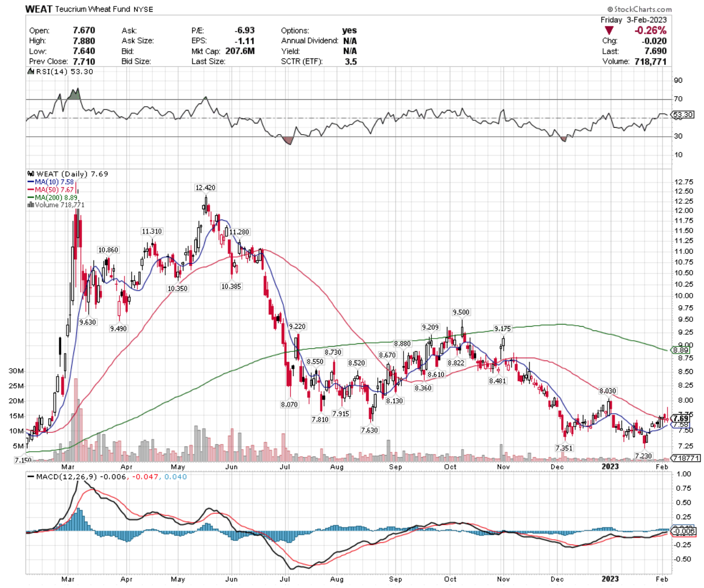
Task: Click the Volume 718,771 legend entry
Action: click(x=56, y=205)
